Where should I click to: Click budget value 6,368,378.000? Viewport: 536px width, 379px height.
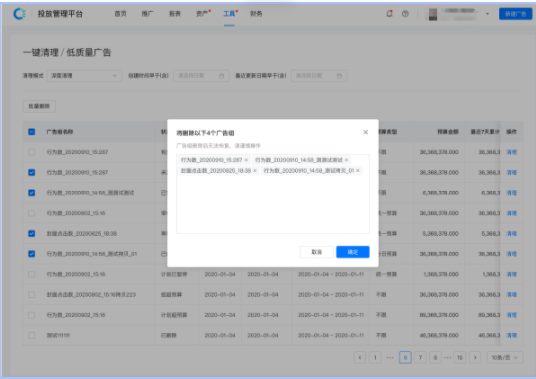point(440,193)
